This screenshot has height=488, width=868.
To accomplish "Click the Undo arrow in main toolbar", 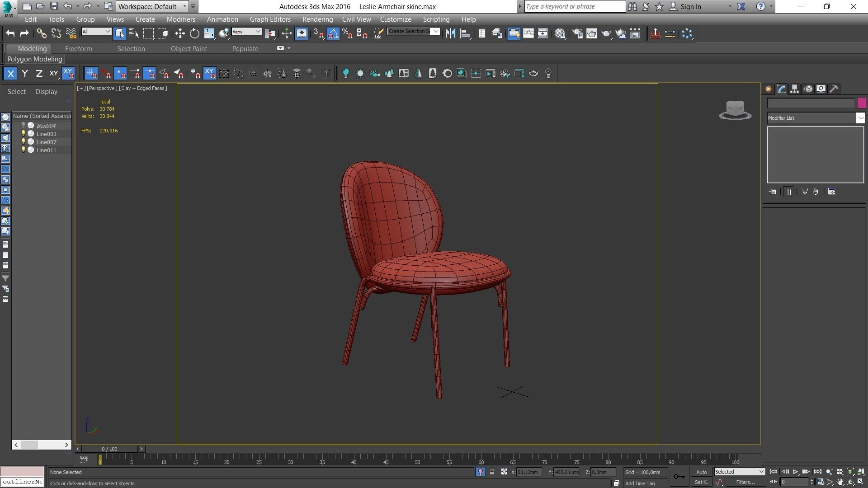I will (10, 33).
